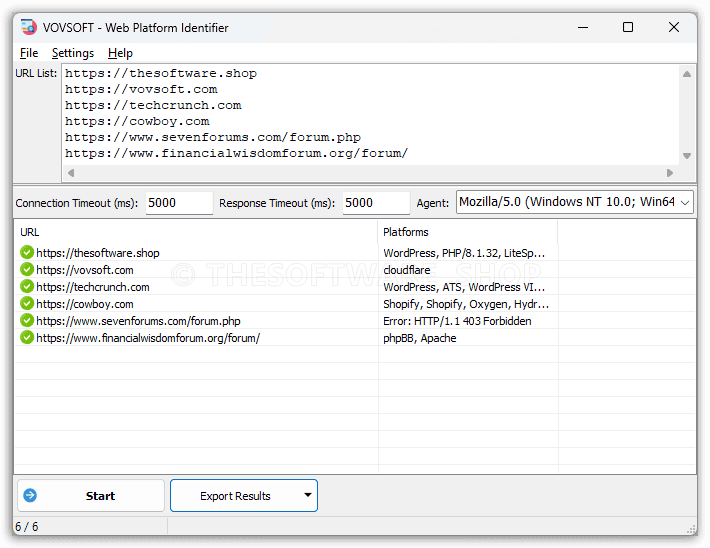Close the Web Platform Identifier window
This screenshot has width=710, height=548.
tap(674, 27)
